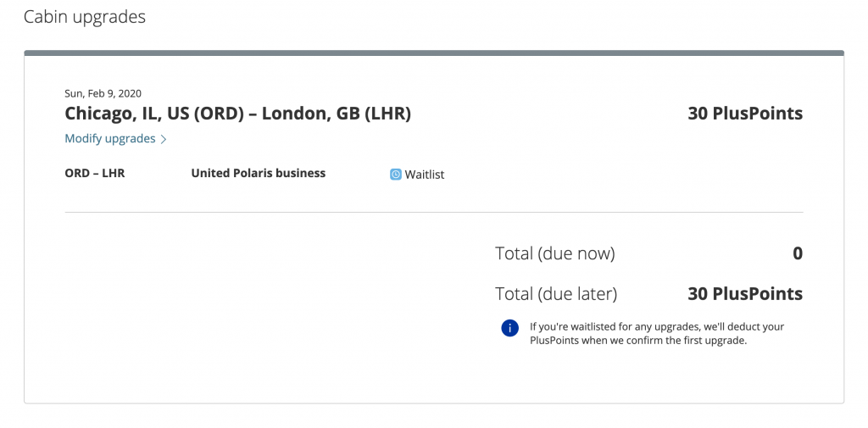Select the Cabin upgrades heading
Viewport: 868px width, 428px height.
click(85, 17)
